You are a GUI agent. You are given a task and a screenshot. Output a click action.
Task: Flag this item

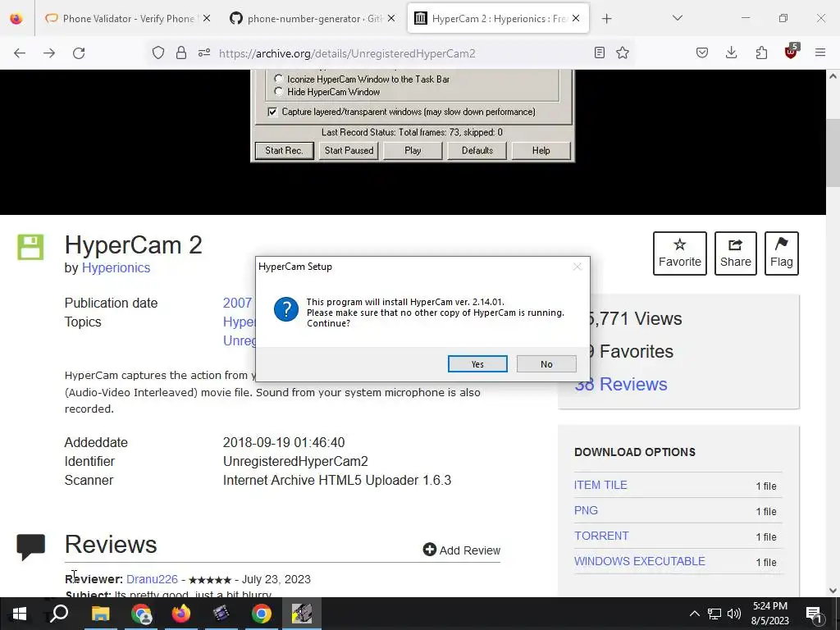tap(782, 253)
